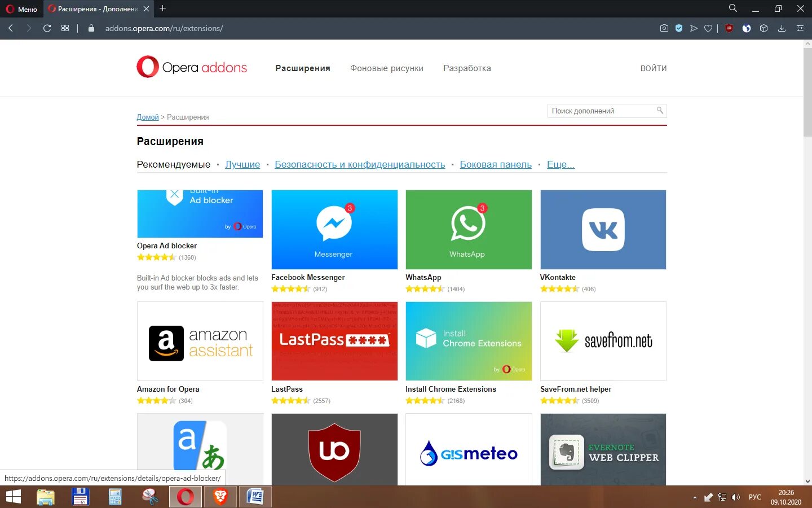Open the LastPass extension tile
This screenshot has height=508, width=812.
point(334,341)
